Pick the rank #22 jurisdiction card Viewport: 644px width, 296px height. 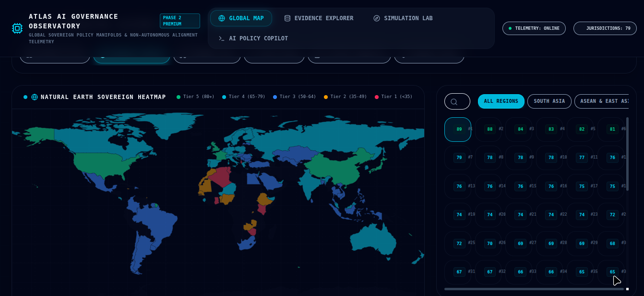coord(550,215)
